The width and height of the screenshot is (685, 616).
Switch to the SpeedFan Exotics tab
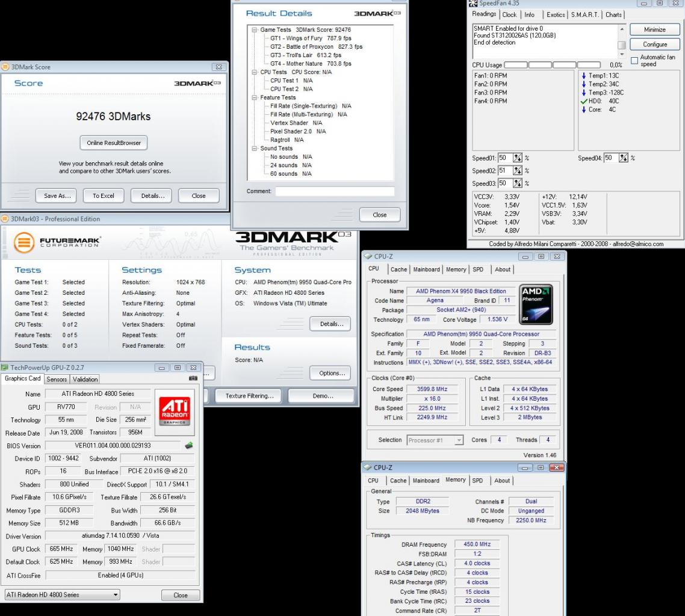coord(555,15)
